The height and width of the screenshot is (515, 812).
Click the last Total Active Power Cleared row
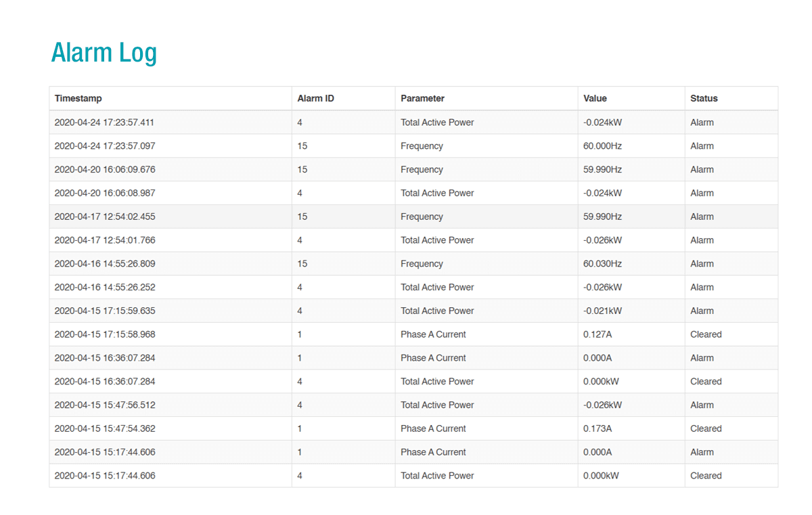[x=437, y=475]
